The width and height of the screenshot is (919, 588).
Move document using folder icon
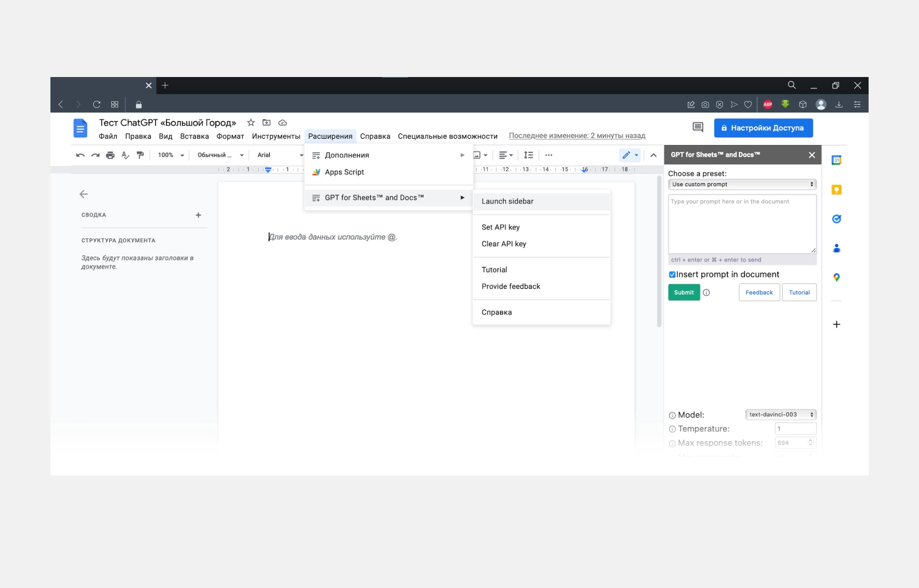click(266, 122)
